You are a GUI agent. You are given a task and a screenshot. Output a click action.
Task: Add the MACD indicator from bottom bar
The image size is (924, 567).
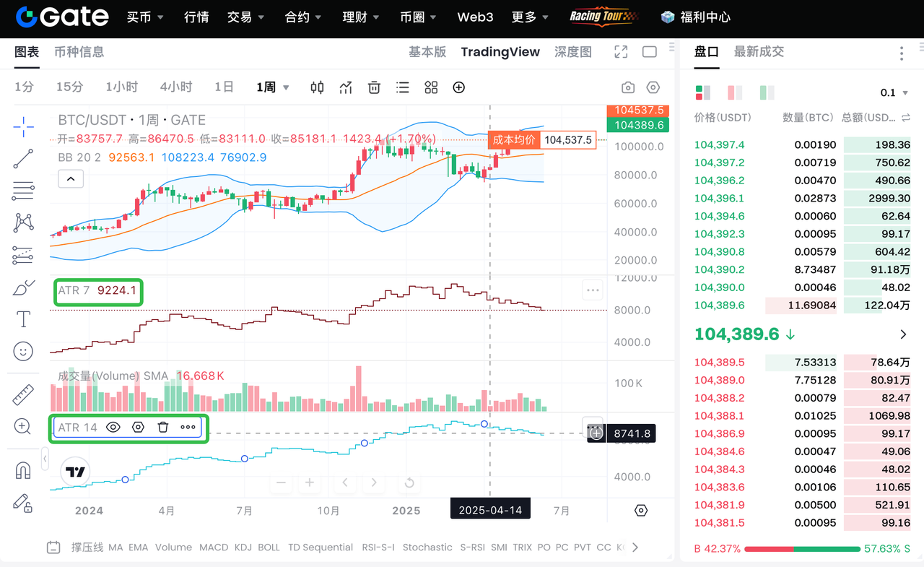[x=214, y=547]
